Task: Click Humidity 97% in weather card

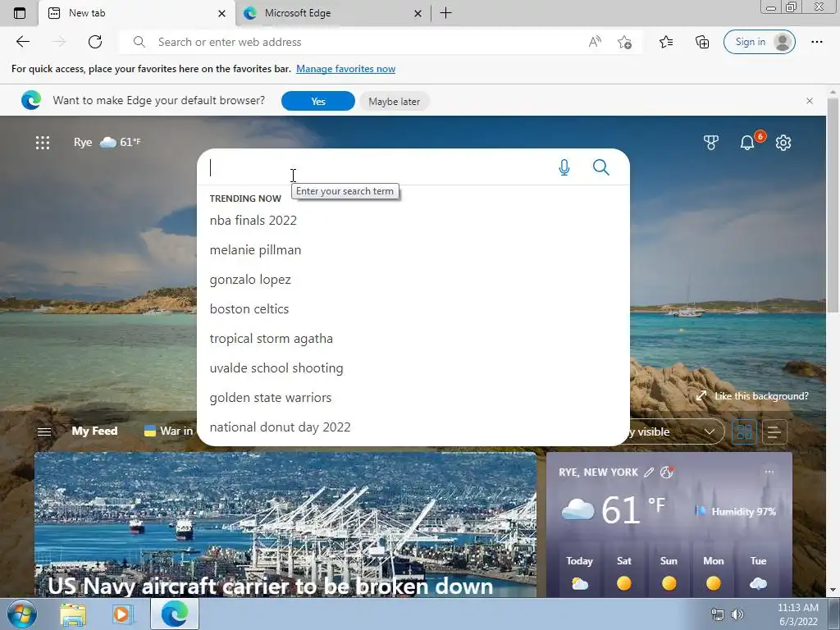Action: pyautogui.click(x=736, y=512)
